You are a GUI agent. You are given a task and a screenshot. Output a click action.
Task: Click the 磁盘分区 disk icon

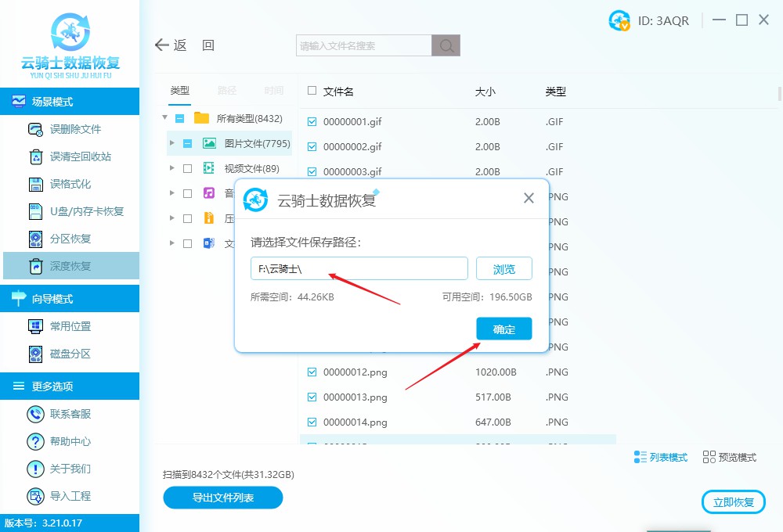point(36,354)
